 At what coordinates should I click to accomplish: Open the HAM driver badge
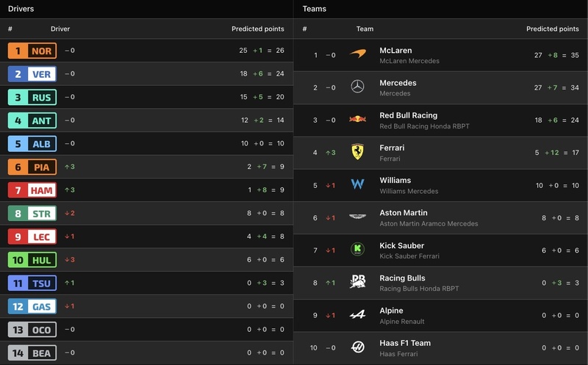(32, 190)
